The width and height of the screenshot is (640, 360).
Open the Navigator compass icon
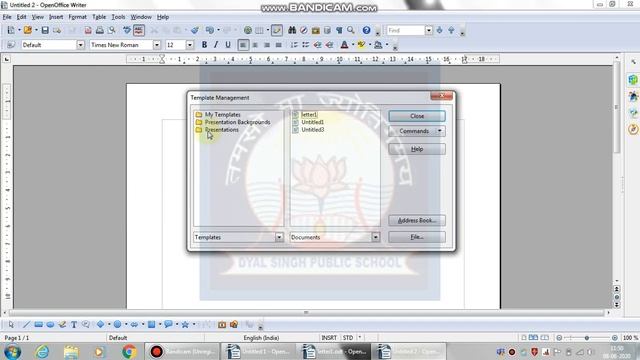304,30
